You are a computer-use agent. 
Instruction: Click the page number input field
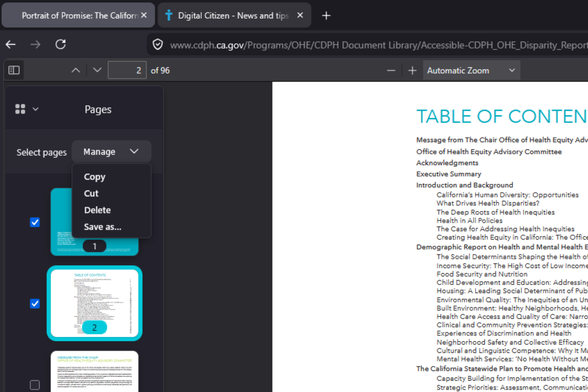click(x=127, y=70)
